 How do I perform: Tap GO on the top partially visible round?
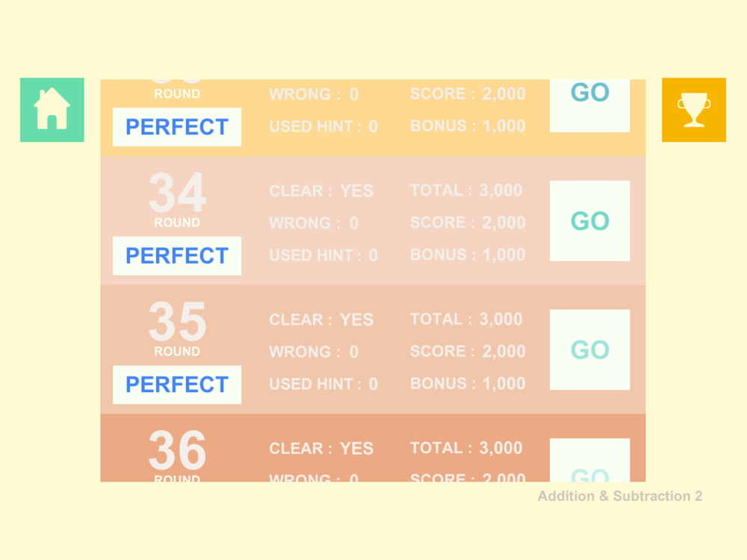(590, 105)
